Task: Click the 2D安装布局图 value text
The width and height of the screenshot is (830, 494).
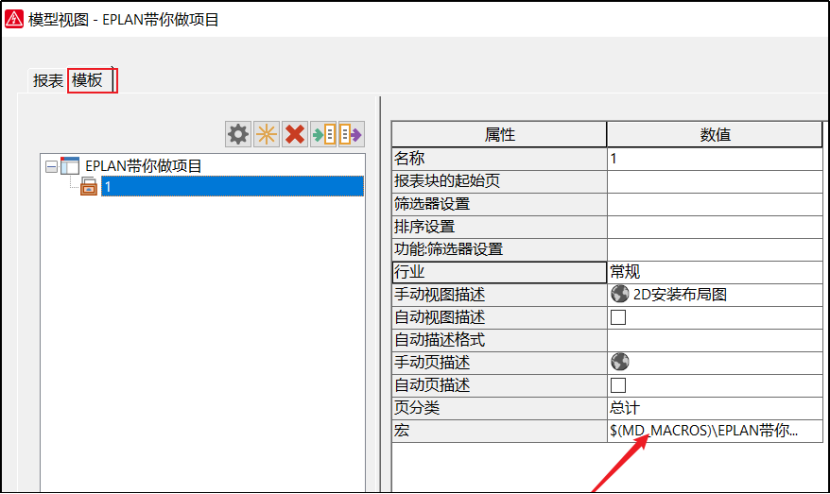Action: tap(680, 294)
